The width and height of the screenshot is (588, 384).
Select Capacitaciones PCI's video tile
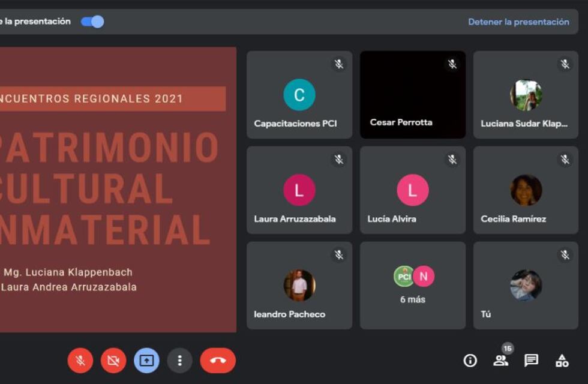pyautogui.click(x=299, y=95)
